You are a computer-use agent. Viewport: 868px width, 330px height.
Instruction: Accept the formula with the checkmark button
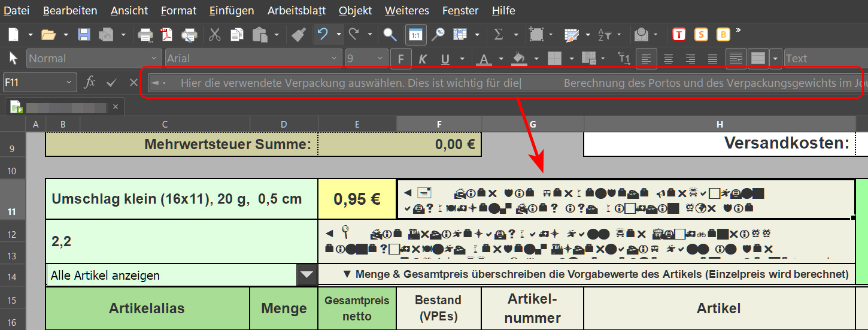111,82
